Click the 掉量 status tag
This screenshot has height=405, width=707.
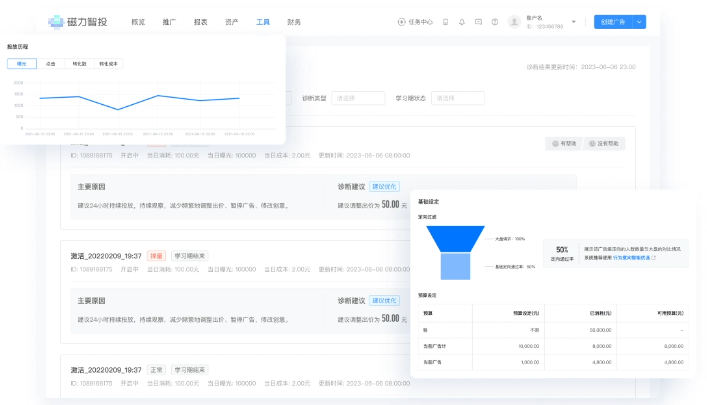[x=156, y=256]
